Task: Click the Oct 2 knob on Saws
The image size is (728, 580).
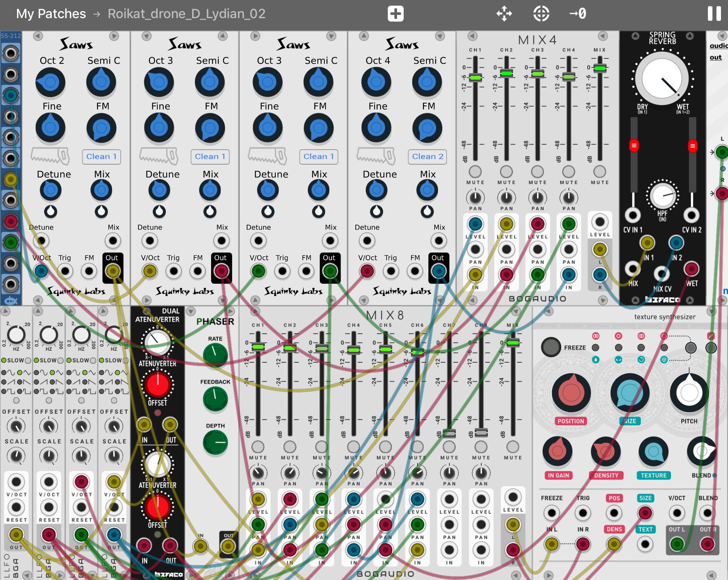Action: coord(50,82)
